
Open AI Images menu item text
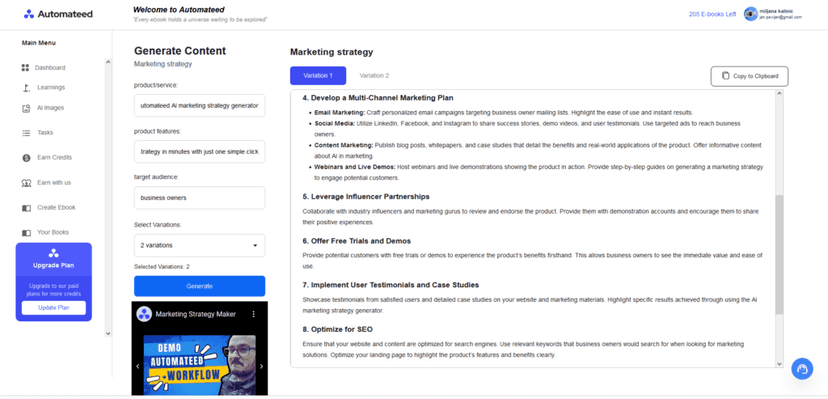(50, 108)
